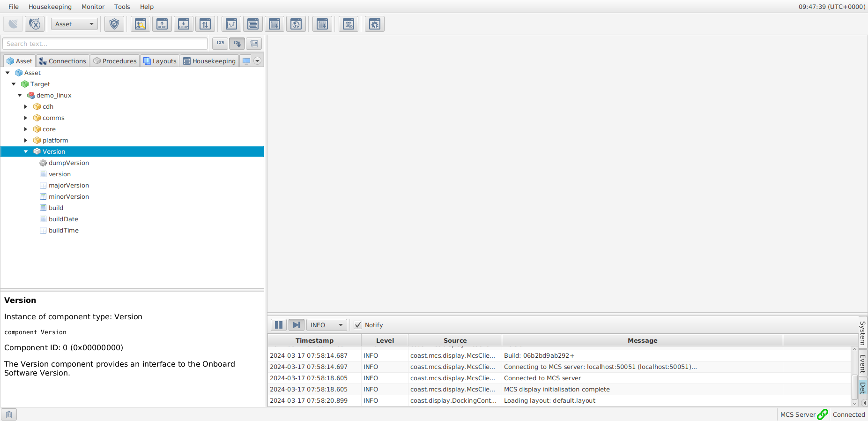Select the buildTime parameter

64,230
